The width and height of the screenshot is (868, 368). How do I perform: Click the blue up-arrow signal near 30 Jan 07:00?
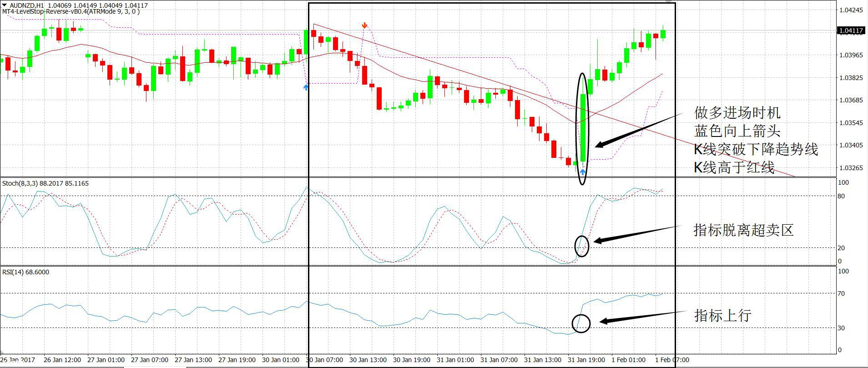click(x=306, y=86)
